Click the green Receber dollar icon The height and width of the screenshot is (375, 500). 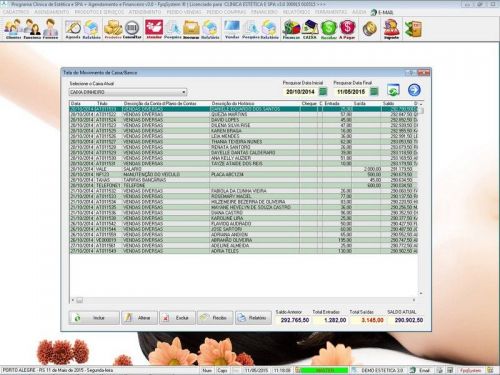[x=329, y=29]
